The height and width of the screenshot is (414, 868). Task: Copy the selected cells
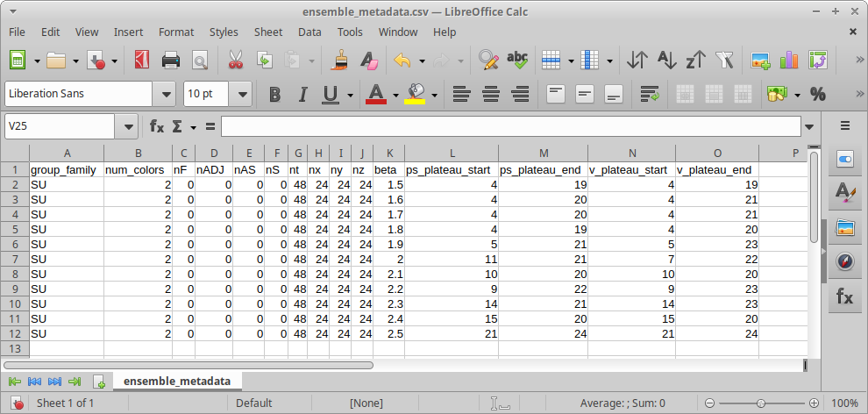pos(265,60)
